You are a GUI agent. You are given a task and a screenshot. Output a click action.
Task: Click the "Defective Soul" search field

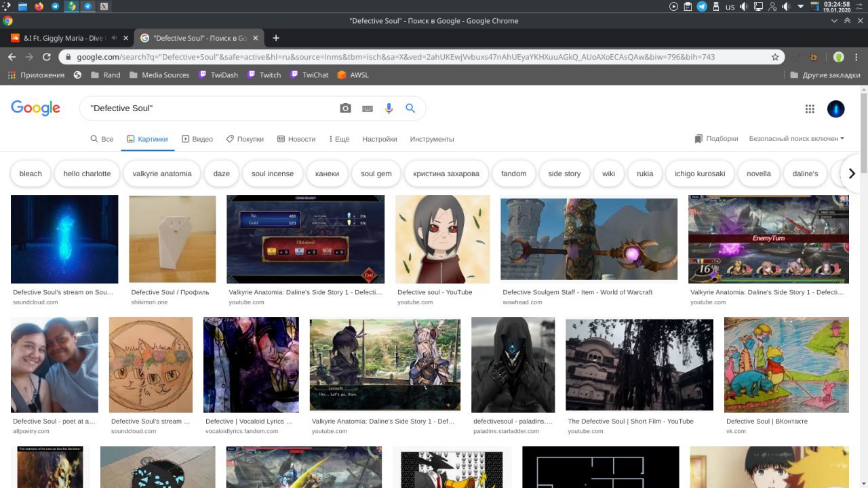[210, 108]
